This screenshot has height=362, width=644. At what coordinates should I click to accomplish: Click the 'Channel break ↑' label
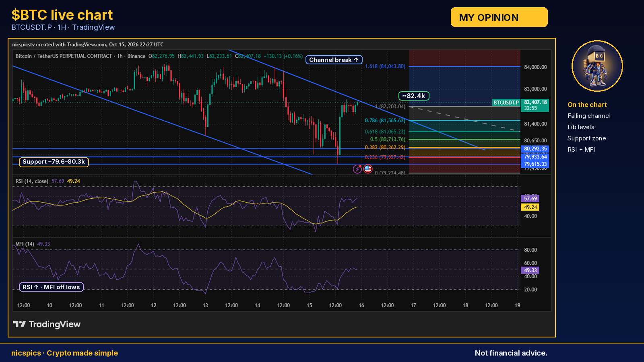[x=334, y=60]
